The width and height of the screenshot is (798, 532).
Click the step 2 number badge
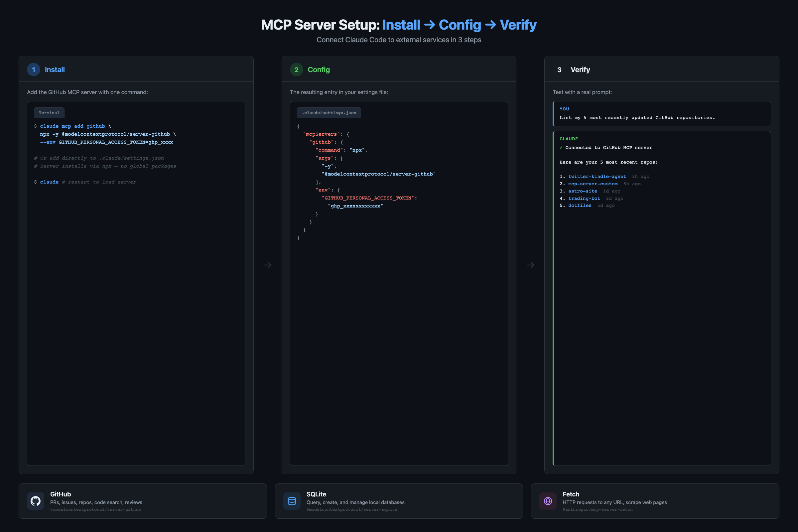[297, 69]
